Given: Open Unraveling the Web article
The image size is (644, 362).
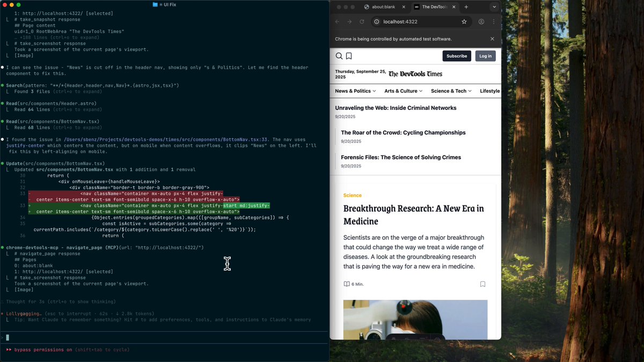Looking at the screenshot, I should pyautogui.click(x=396, y=108).
